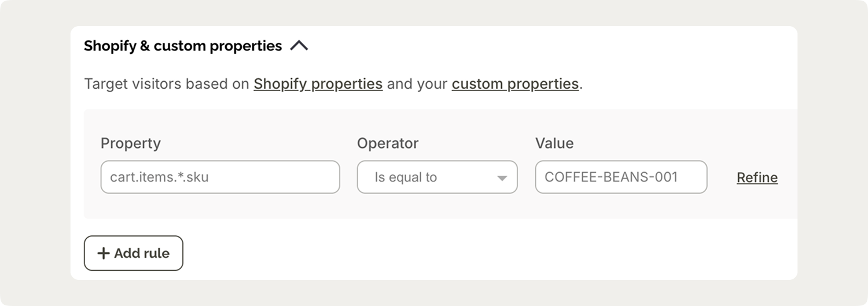Focus the Value field with COFFEE-BEANS-001

click(621, 177)
